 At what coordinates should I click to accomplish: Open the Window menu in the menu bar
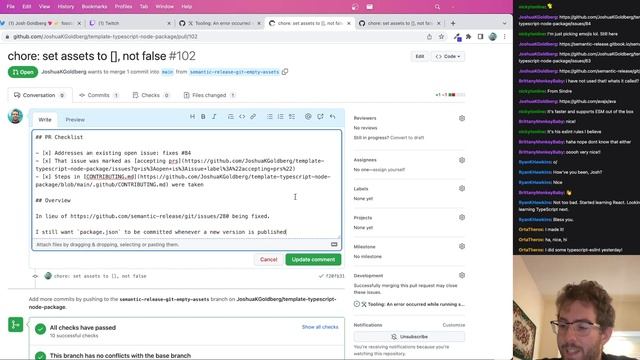[x=164, y=7]
